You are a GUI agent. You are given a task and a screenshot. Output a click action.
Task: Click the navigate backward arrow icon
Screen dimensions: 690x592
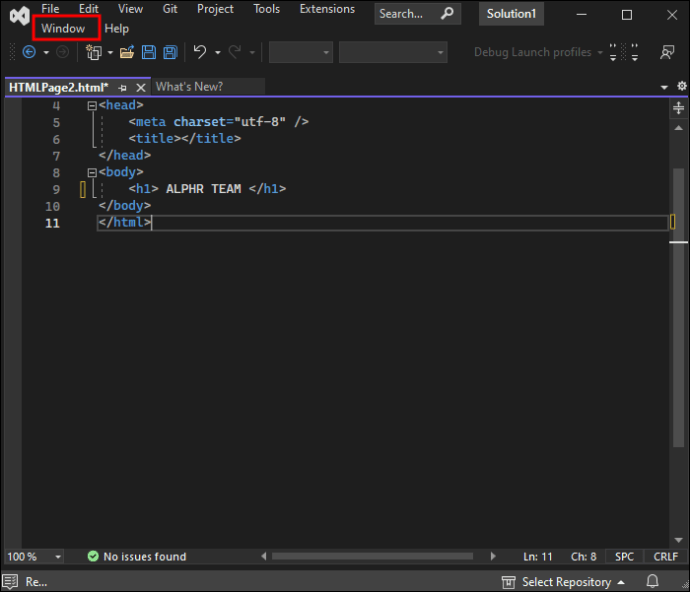point(29,52)
